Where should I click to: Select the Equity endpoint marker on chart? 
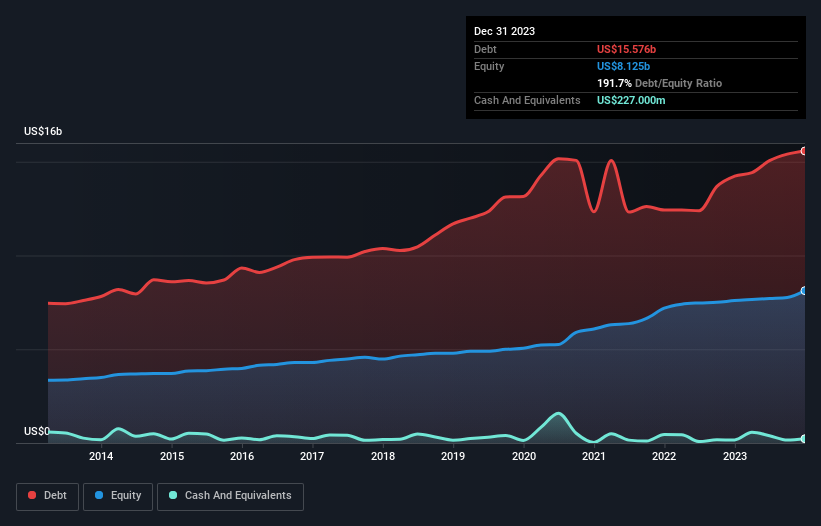pyautogui.click(x=804, y=290)
